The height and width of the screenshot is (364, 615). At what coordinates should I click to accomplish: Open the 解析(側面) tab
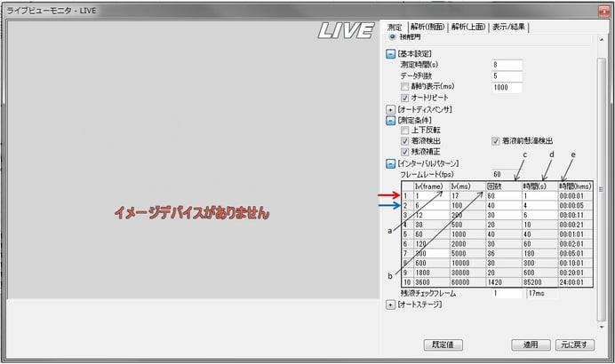pyautogui.click(x=427, y=27)
